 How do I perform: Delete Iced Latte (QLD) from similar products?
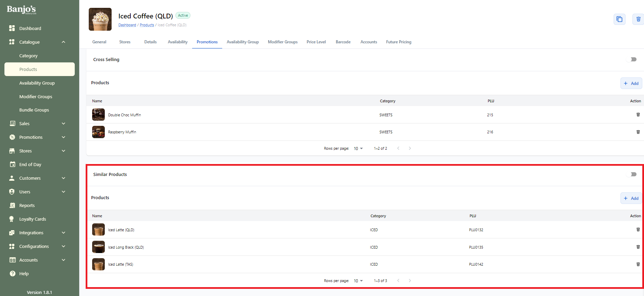(638, 230)
